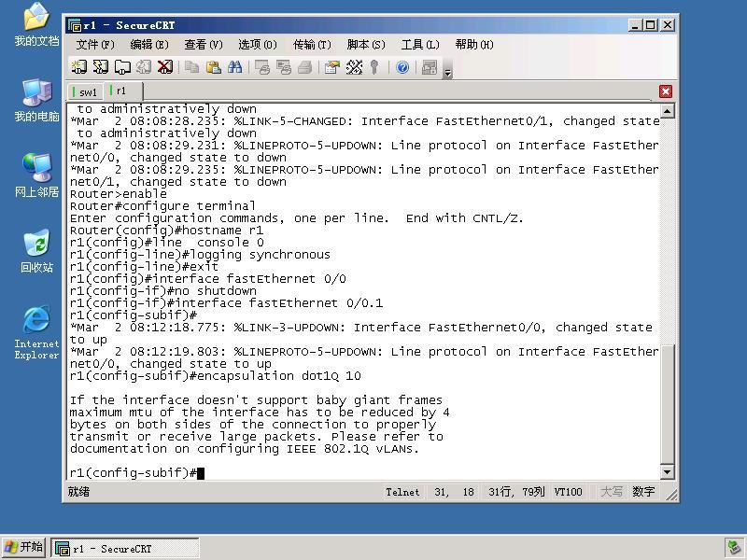Click the 大写 caps lock indicator
747x560 pixels.
point(612,492)
